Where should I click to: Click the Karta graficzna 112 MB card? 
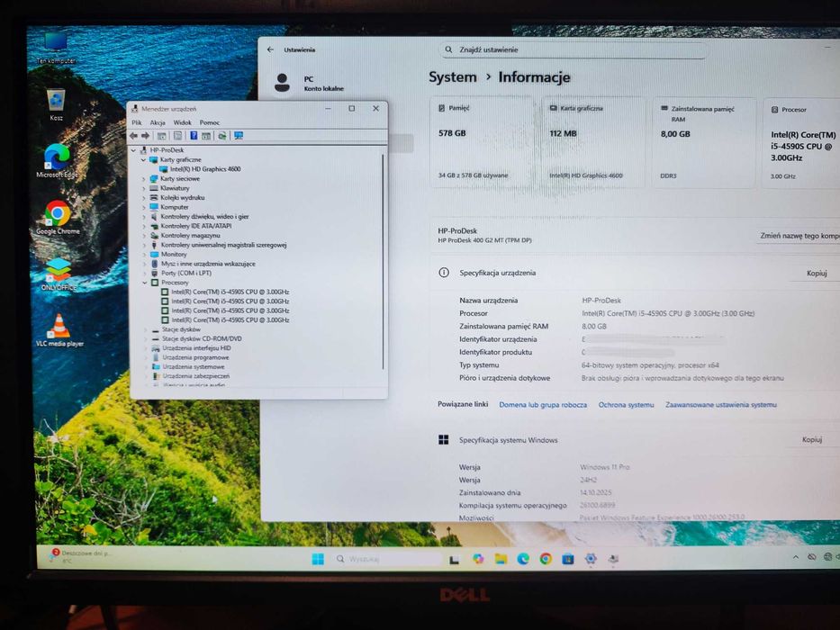click(x=593, y=142)
